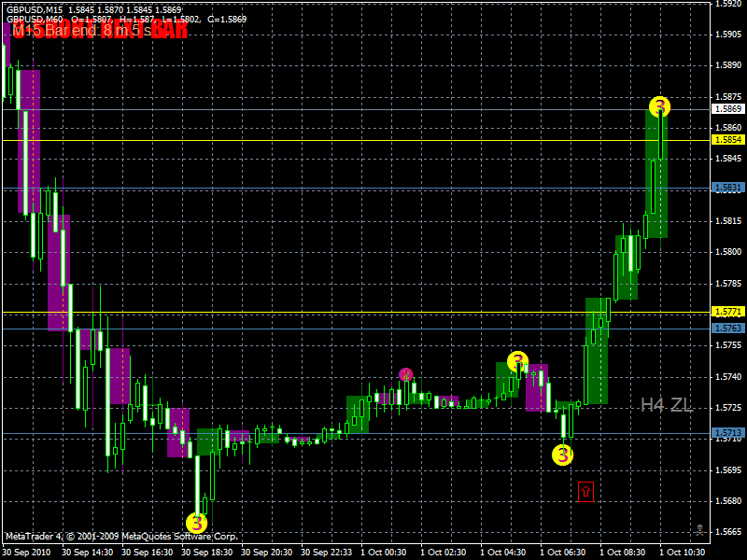The image size is (747, 560).
Task: Click the GBPUSD,M60 OHLC info line
Action: coord(126,20)
